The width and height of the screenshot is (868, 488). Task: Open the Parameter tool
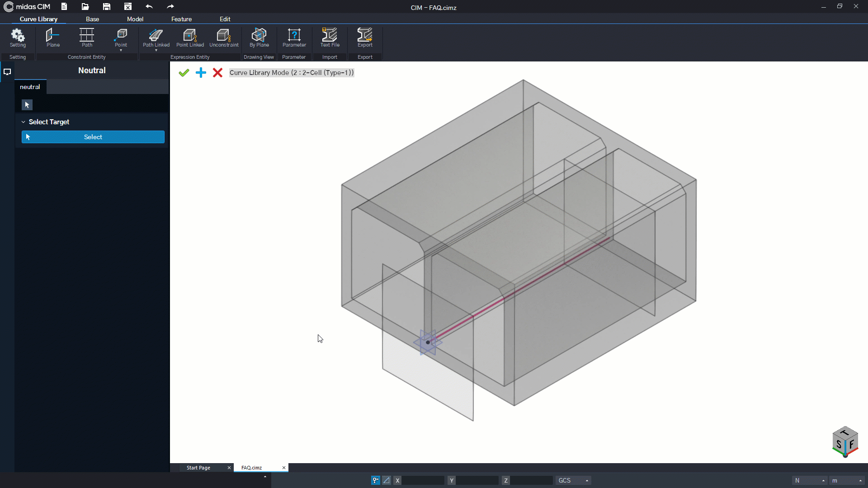pos(294,38)
